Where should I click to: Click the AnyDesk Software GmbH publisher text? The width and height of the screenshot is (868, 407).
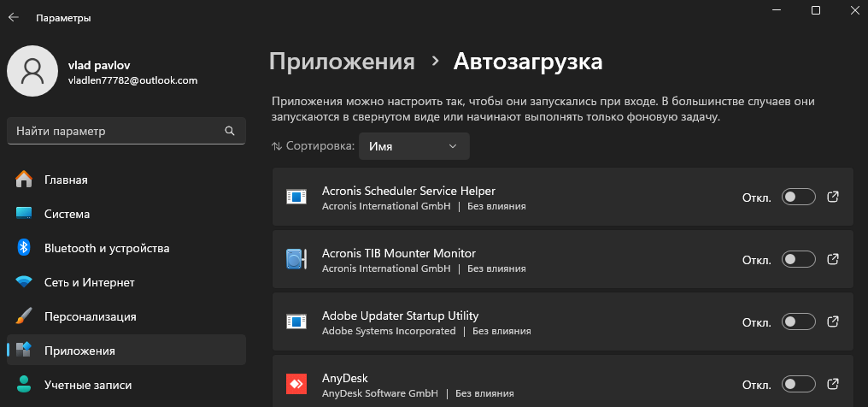pos(379,393)
